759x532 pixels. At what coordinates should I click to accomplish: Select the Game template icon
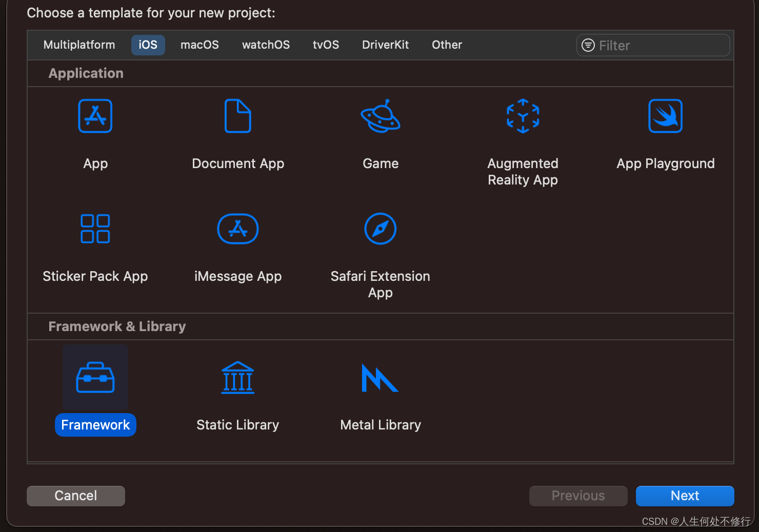tap(380, 116)
